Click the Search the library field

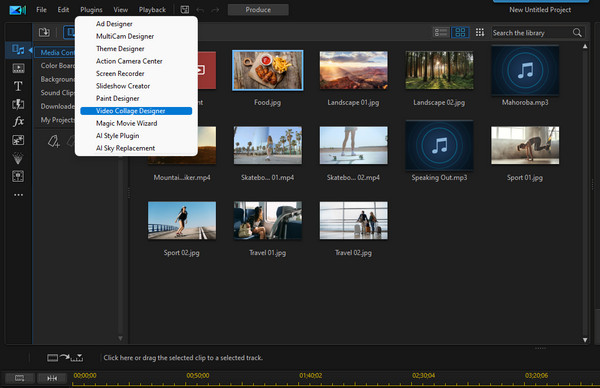point(532,33)
